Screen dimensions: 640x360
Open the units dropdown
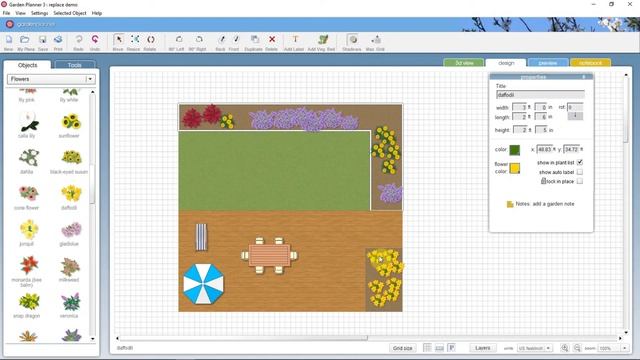tap(534, 348)
